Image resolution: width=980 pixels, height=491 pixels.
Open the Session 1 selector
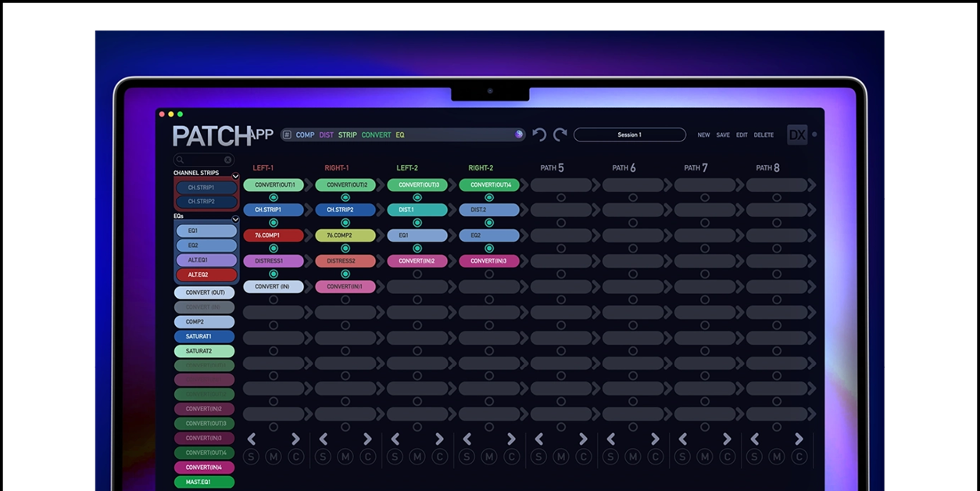(x=629, y=134)
